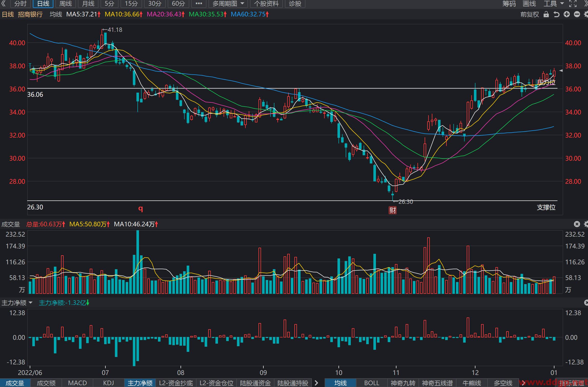Select the 15分 period tab

pyautogui.click(x=131, y=4)
